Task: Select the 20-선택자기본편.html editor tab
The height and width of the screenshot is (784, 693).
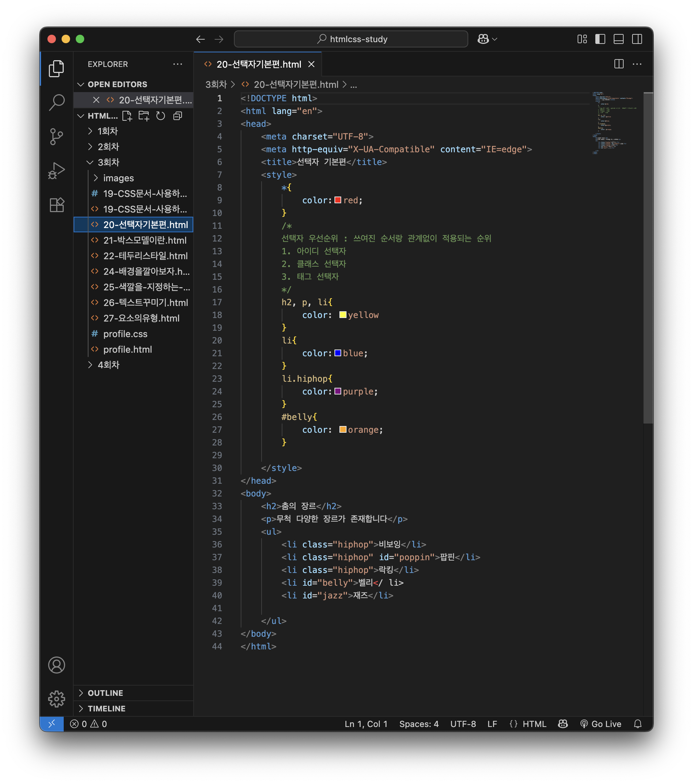Action: [259, 64]
